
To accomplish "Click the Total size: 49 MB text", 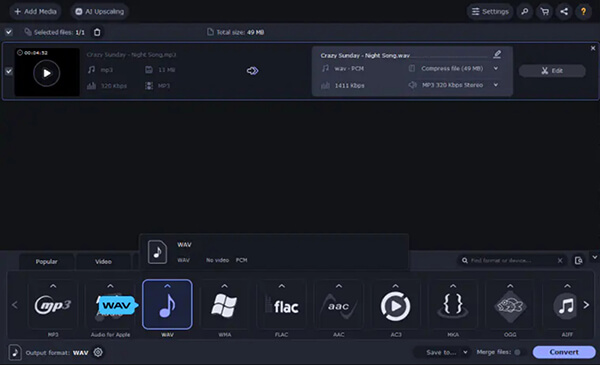I will (x=240, y=32).
